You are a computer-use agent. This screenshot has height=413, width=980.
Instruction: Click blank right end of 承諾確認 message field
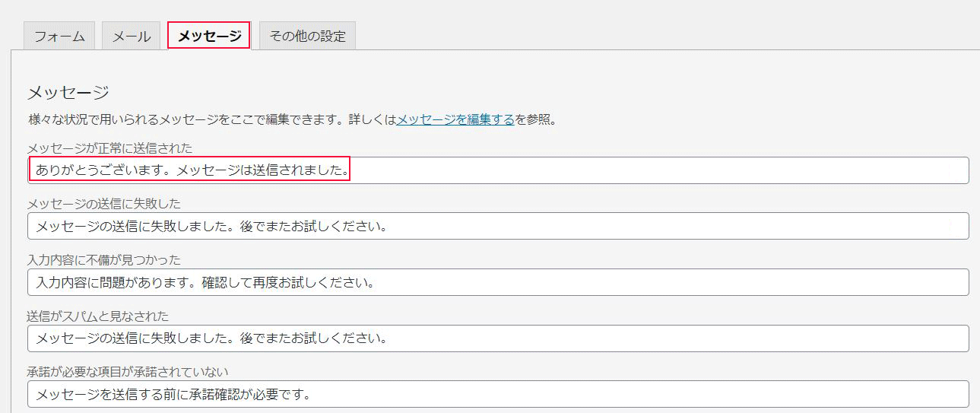click(912, 394)
